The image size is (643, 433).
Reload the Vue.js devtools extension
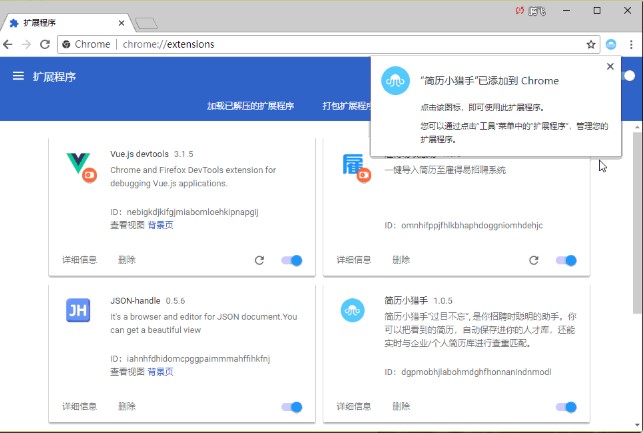pos(259,260)
